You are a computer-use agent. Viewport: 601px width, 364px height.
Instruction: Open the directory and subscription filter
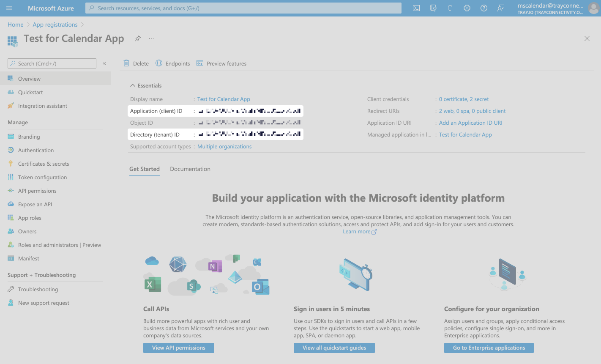(433, 8)
